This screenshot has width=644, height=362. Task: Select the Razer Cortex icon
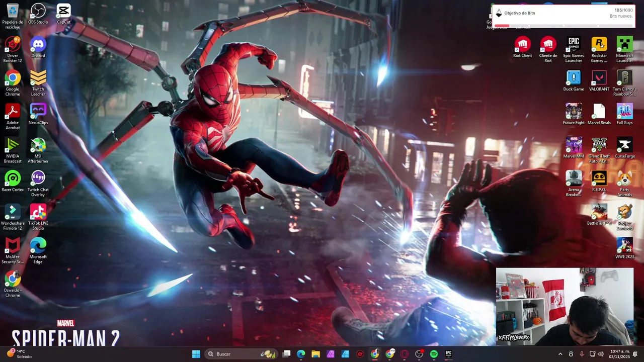[x=13, y=182]
